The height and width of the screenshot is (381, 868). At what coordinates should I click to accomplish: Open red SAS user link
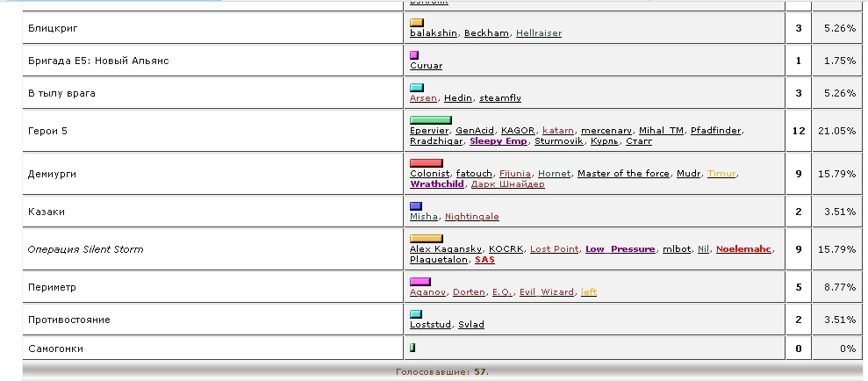(x=484, y=260)
